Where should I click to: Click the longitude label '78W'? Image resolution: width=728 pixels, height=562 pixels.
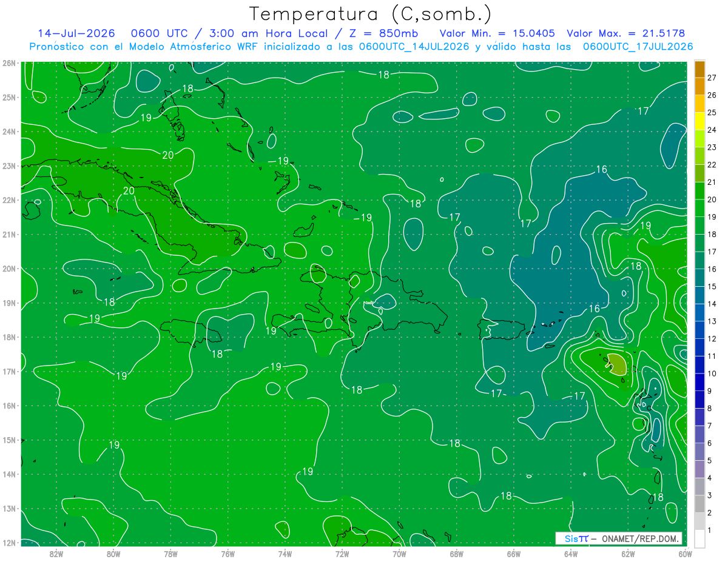(x=170, y=553)
